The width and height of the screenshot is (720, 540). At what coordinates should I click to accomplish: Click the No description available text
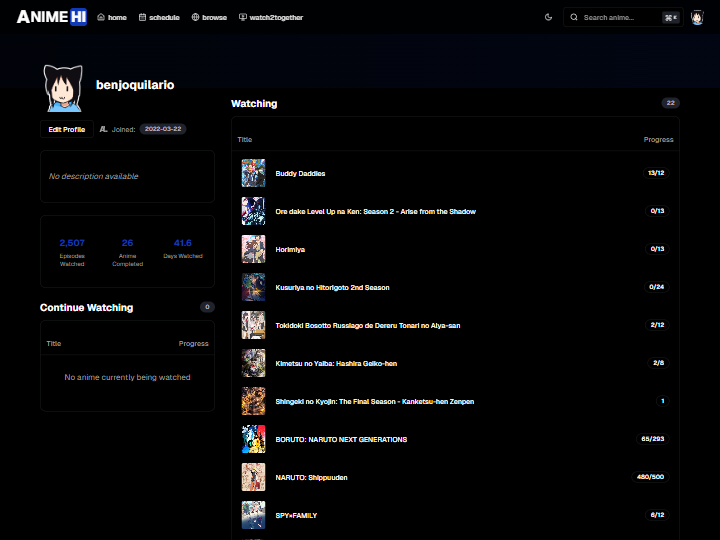point(94,176)
